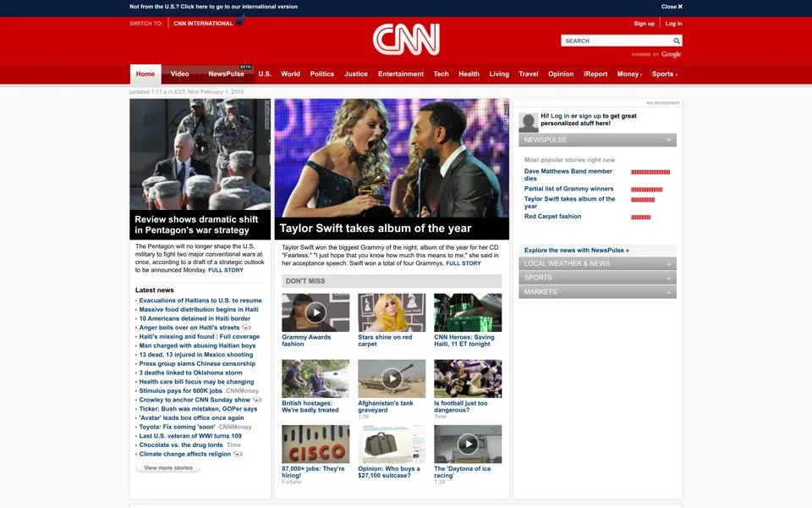Open the Money navigation dropdown
This screenshot has width=812, height=508.
tap(629, 75)
